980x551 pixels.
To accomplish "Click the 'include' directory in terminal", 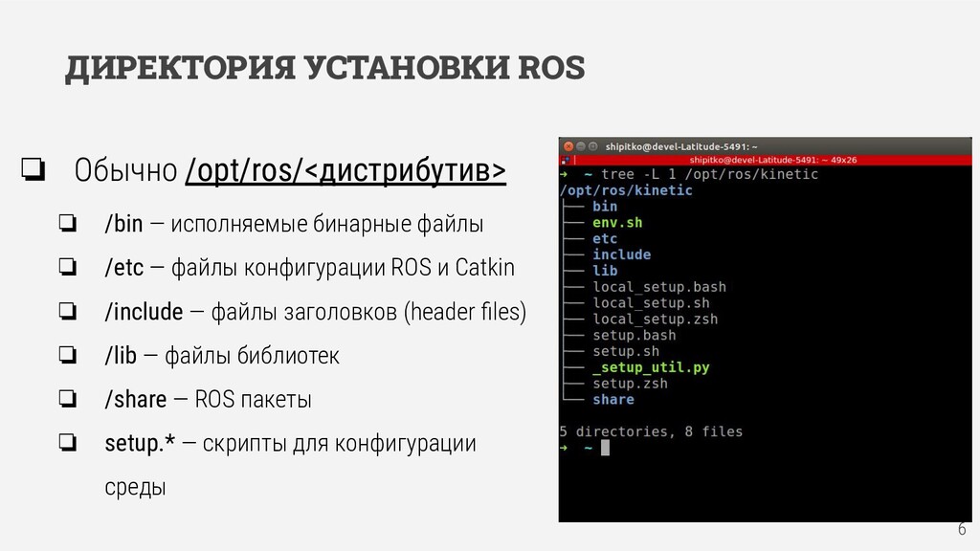I will click(x=621, y=254).
